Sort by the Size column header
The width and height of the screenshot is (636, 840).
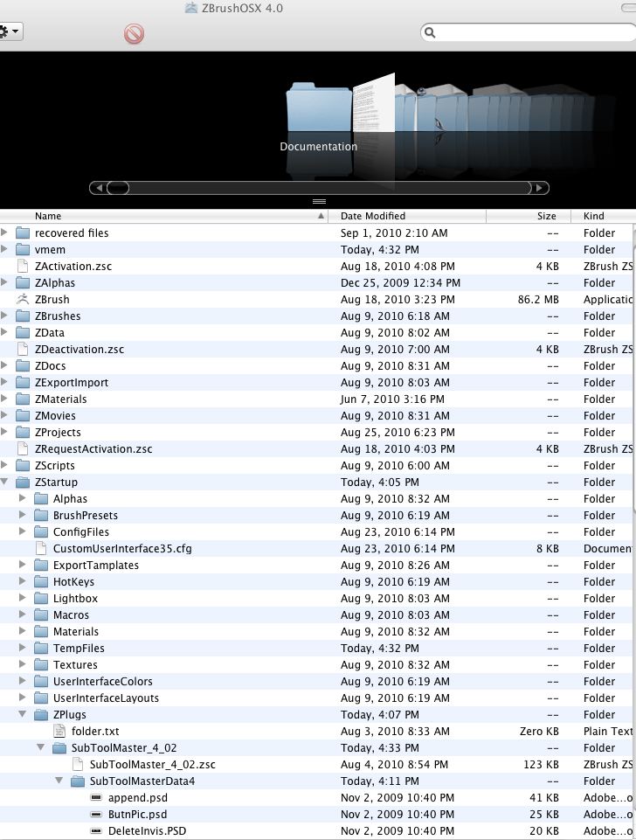pos(528,216)
